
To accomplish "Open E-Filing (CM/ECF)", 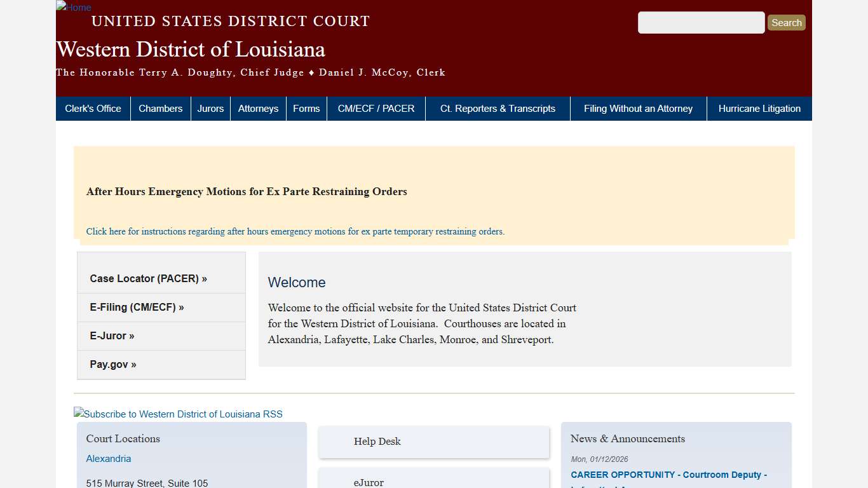I will click(136, 307).
